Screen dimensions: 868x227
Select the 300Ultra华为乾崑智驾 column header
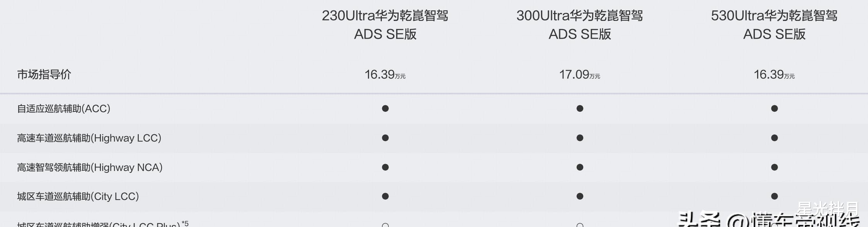580,25
